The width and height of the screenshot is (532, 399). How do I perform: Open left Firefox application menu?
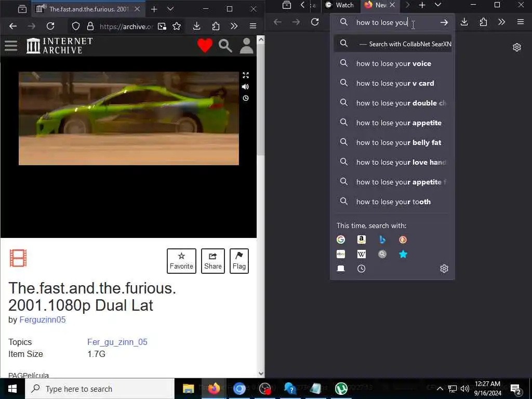(x=253, y=26)
